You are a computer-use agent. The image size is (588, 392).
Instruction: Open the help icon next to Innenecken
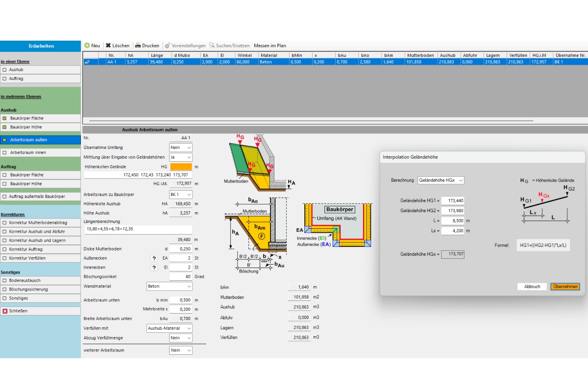pos(154,268)
